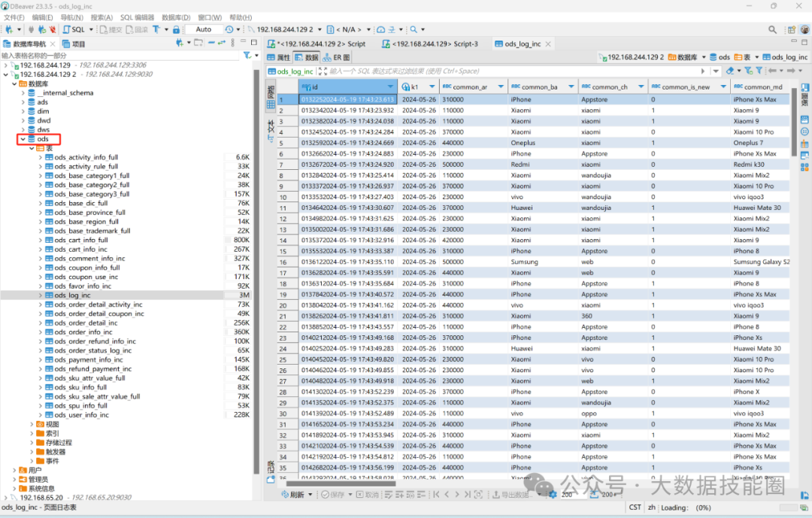Select ods_order_info_inc table in tree
812x518 pixels.
(83, 332)
